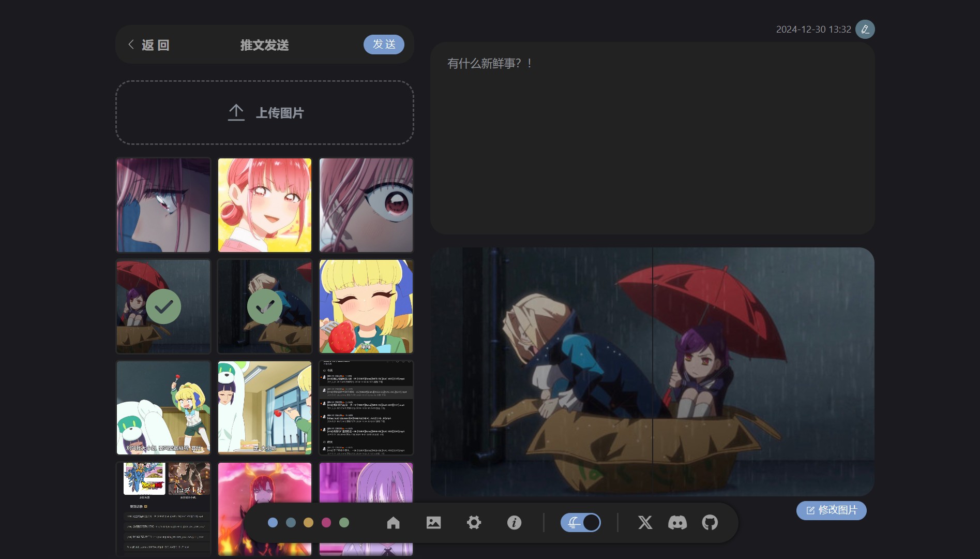Viewport: 980px width, 559px height.
Task: Click the 修改图片 edit image button
Action: (831, 510)
